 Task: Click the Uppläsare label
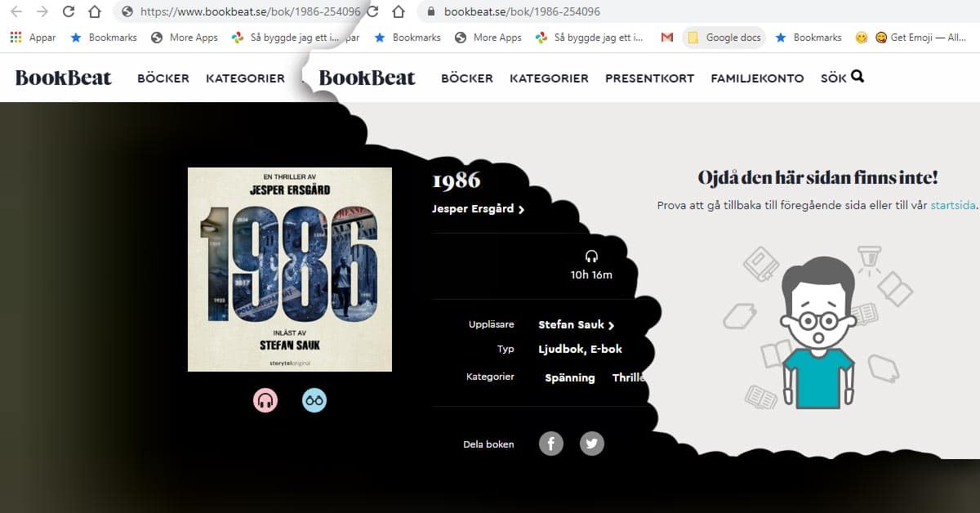(x=492, y=324)
